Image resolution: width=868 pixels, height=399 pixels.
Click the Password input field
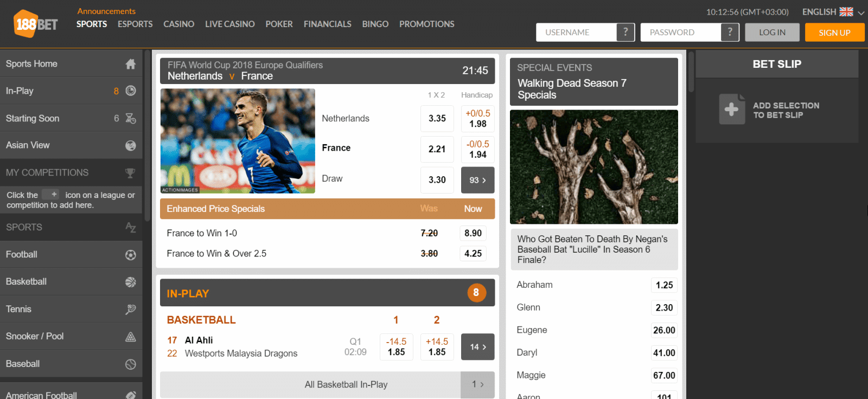[x=681, y=33]
